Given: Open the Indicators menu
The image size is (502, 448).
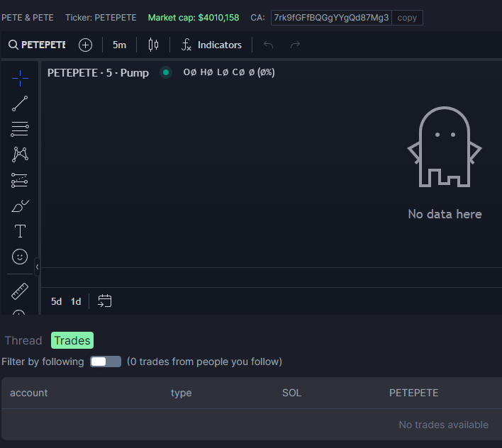Looking at the screenshot, I should pos(211,45).
